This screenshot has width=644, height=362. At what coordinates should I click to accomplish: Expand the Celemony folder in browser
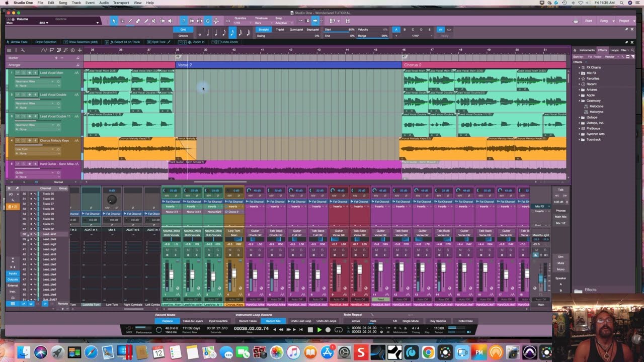click(x=580, y=101)
